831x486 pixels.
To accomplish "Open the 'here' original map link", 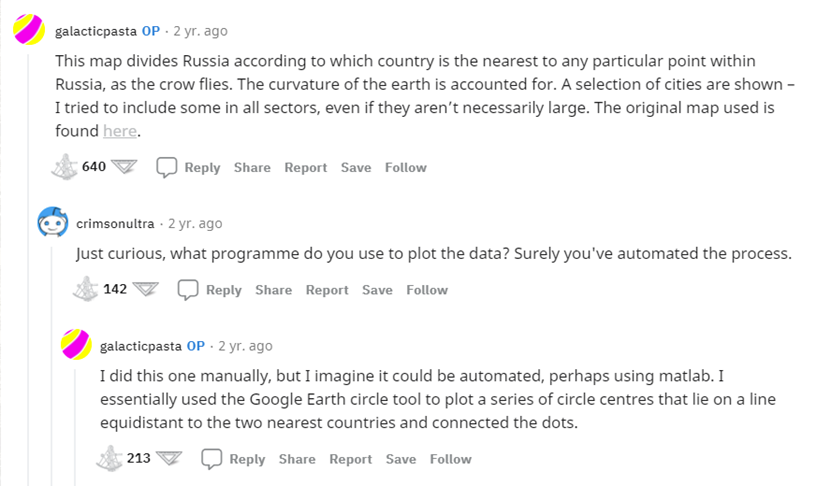I will pos(120,131).
